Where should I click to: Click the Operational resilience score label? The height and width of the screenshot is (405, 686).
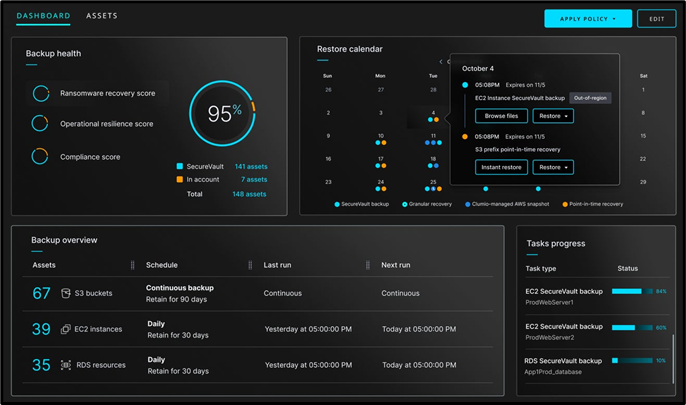click(107, 124)
